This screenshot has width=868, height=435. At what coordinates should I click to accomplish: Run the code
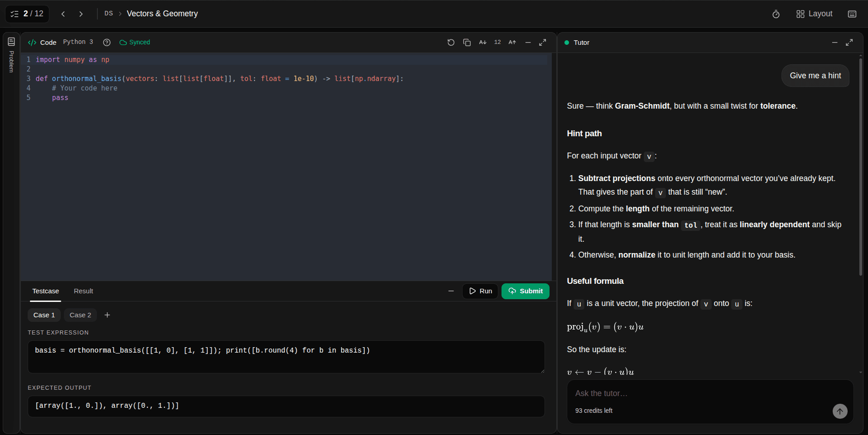coord(480,291)
